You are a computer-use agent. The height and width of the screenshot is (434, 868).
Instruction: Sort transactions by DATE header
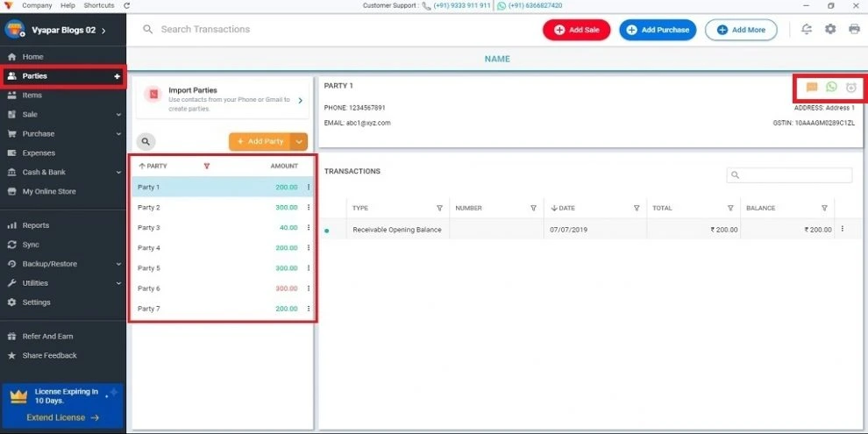click(x=562, y=208)
